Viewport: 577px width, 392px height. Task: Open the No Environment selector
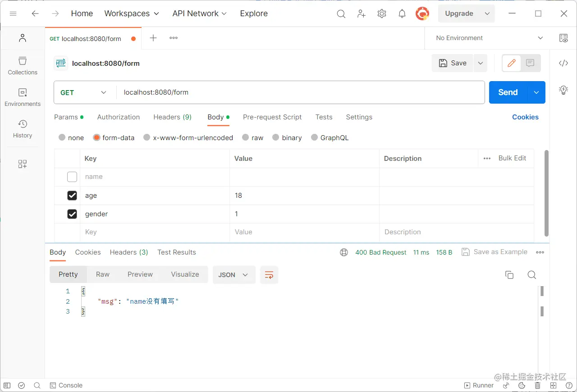[490, 38]
